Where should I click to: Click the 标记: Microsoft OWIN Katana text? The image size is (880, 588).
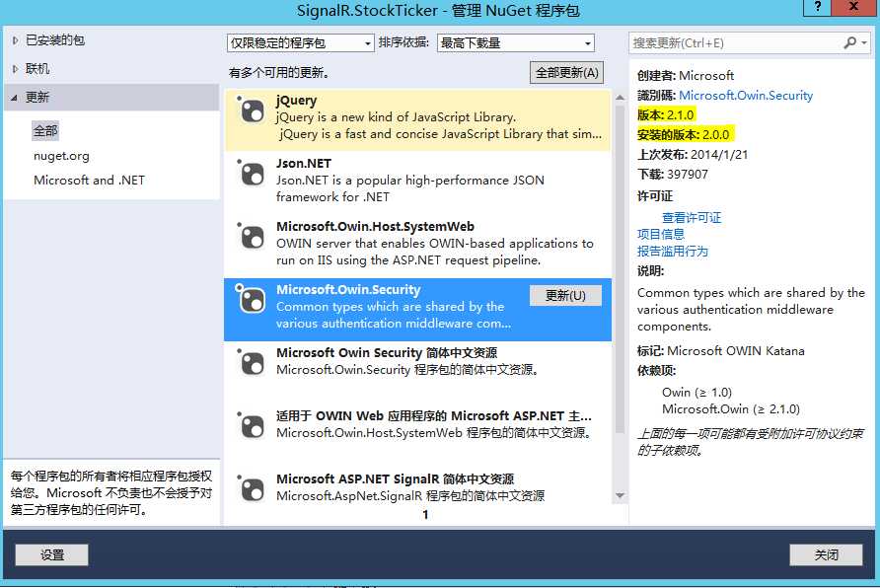point(720,350)
